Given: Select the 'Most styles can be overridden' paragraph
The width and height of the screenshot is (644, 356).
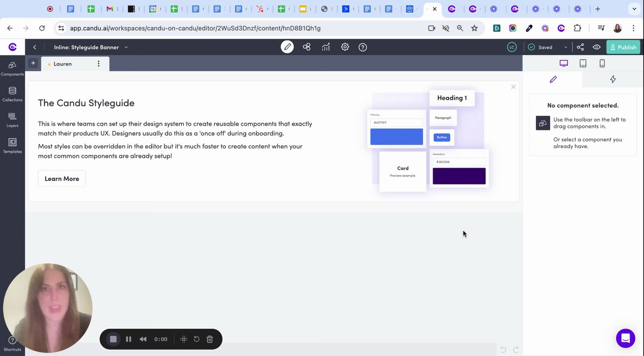Looking at the screenshot, I should pyautogui.click(x=170, y=151).
